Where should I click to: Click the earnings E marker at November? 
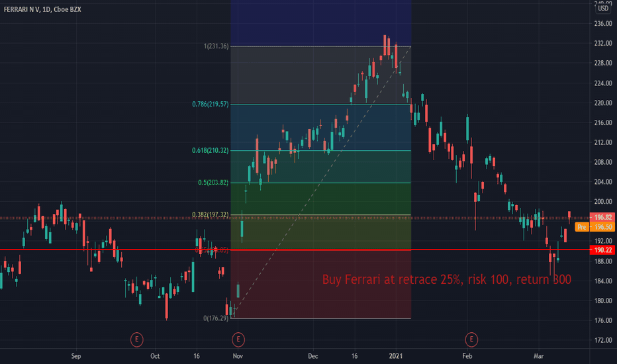238,340
